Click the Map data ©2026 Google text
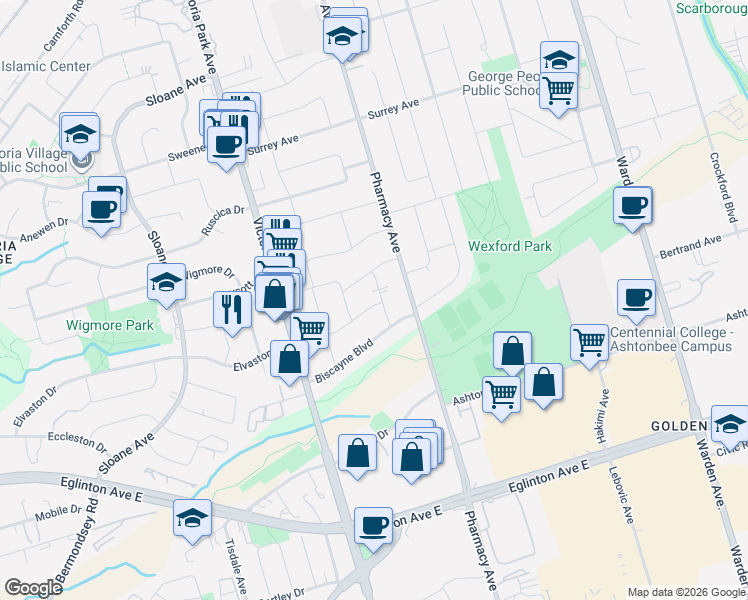This screenshot has height=600, width=748. pyautogui.click(x=686, y=592)
